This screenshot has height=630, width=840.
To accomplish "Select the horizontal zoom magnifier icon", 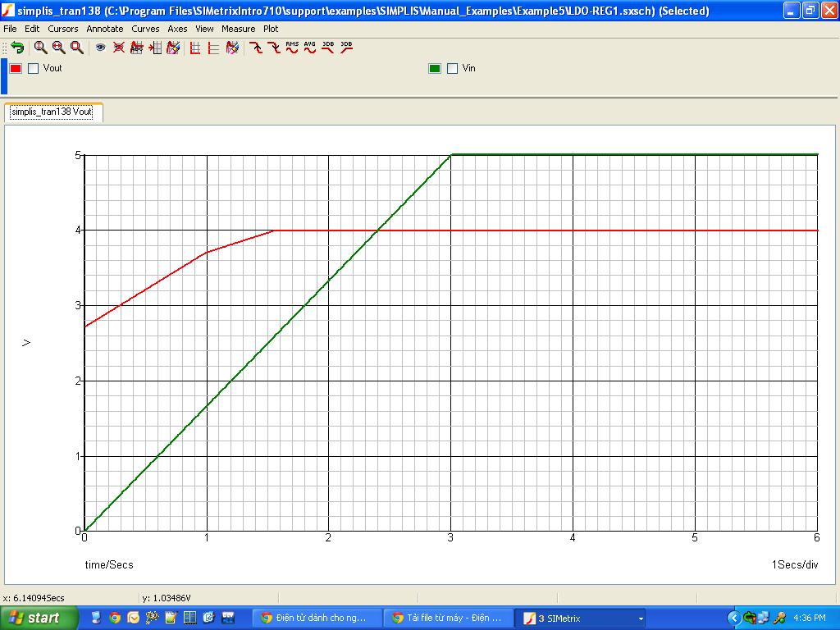I will [x=58, y=48].
